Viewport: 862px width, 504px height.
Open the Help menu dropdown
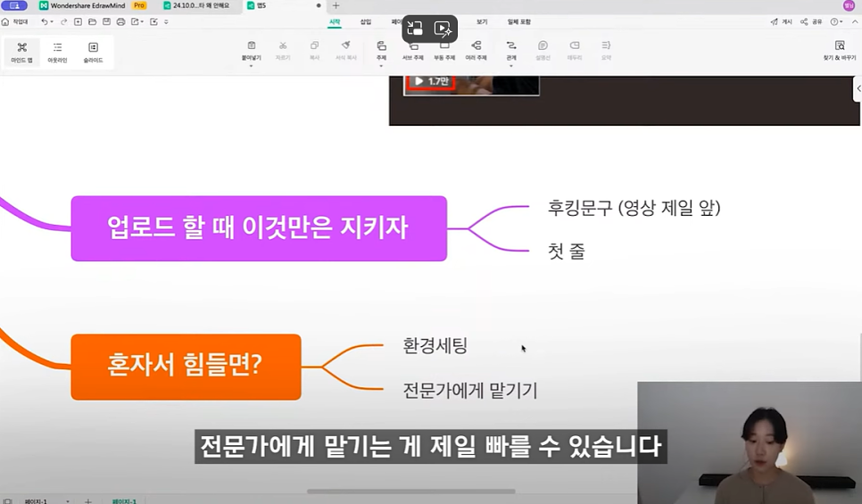click(837, 21)
